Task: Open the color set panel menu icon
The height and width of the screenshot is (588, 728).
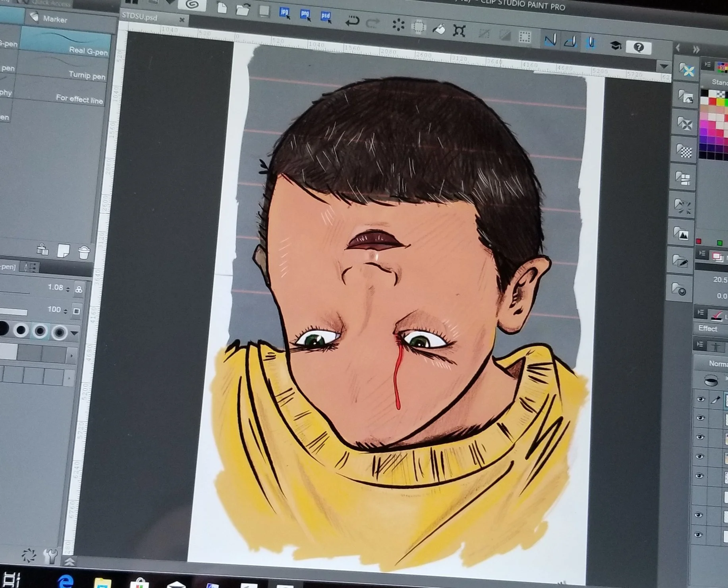Action: coord(707,64)
